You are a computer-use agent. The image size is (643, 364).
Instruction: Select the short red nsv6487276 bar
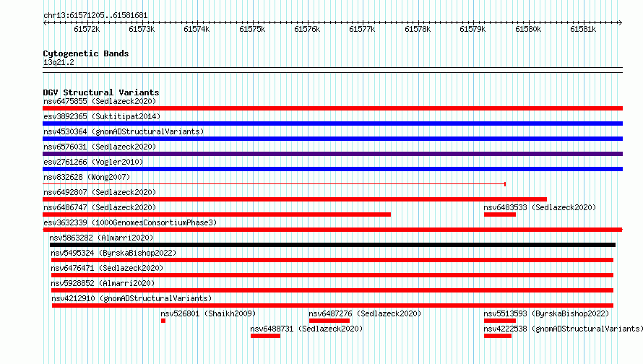[x=329, y=321]
